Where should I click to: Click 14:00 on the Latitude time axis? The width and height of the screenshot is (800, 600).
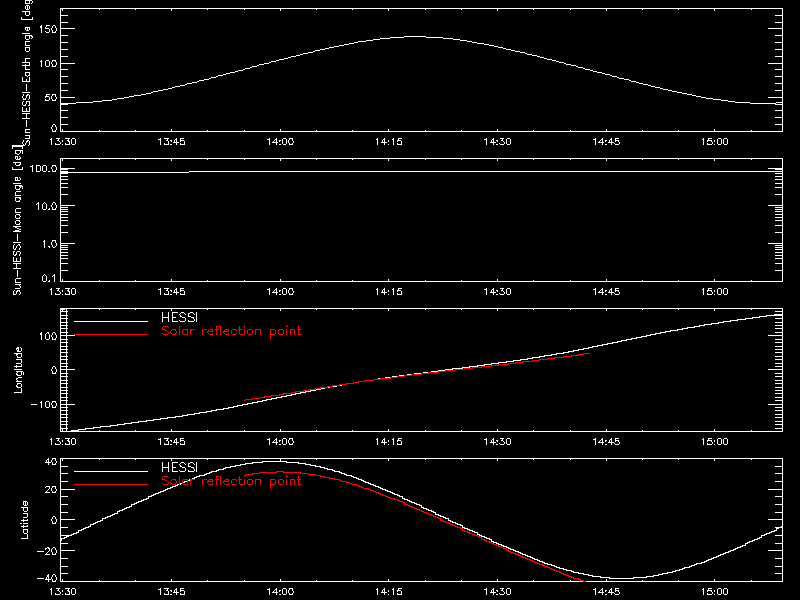coord(280,592)
